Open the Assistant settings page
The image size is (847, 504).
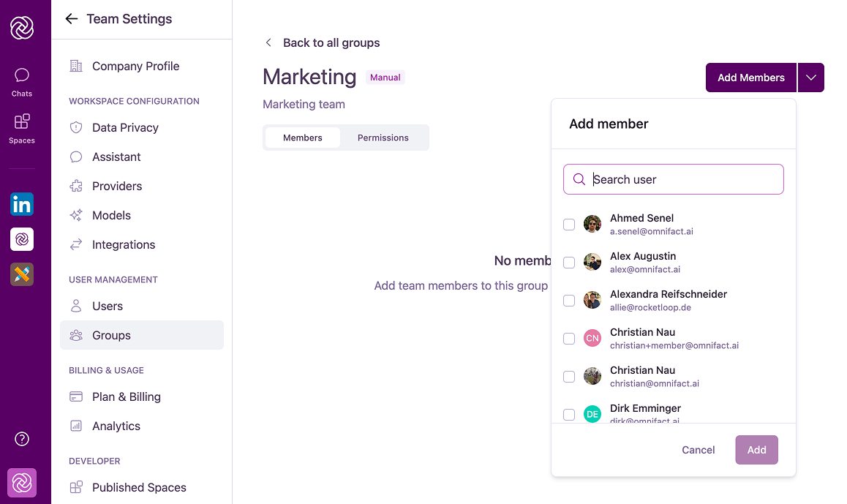(141, 157)
